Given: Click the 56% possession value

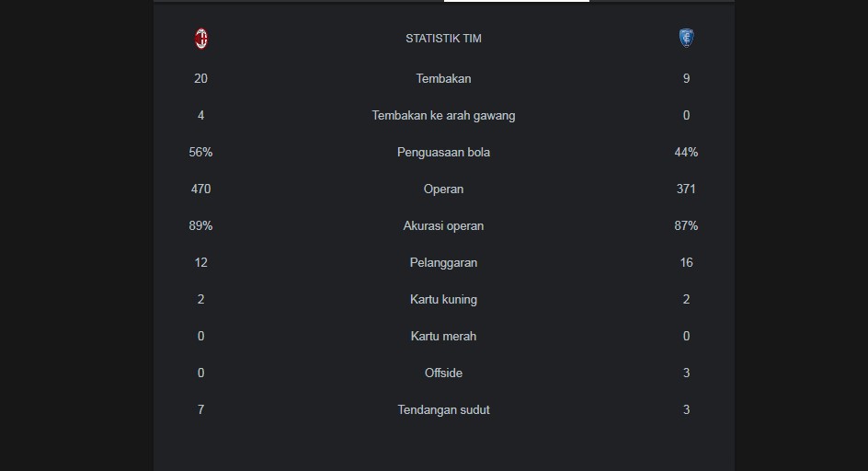Looking at the screenshot, I should click(201, 153).
